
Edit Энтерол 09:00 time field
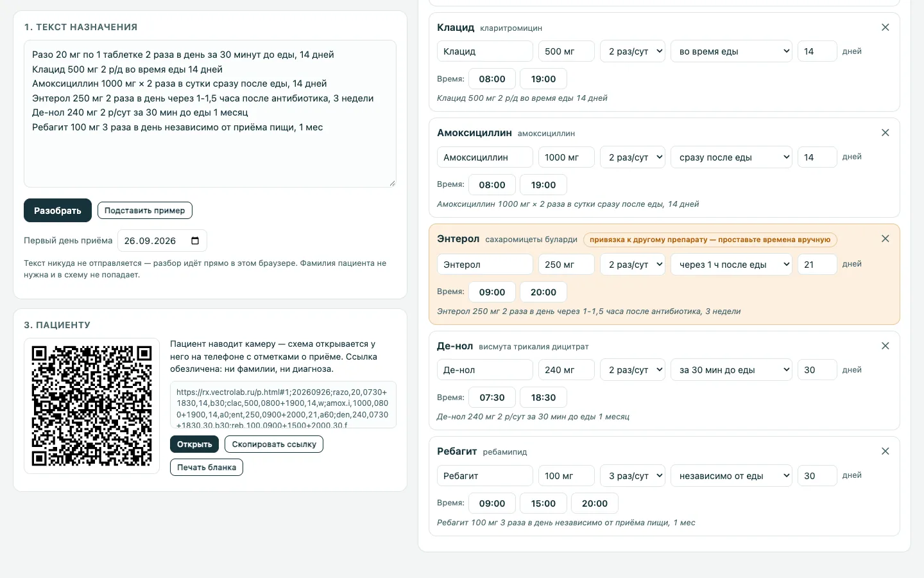pyautogui.click(x=492, y=292)
